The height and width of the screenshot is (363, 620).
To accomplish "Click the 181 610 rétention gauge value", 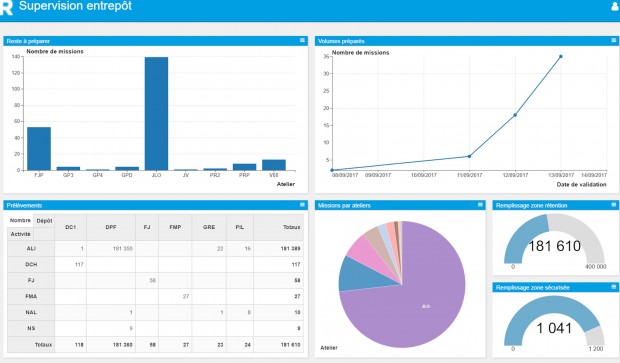I will coord(554,246).
